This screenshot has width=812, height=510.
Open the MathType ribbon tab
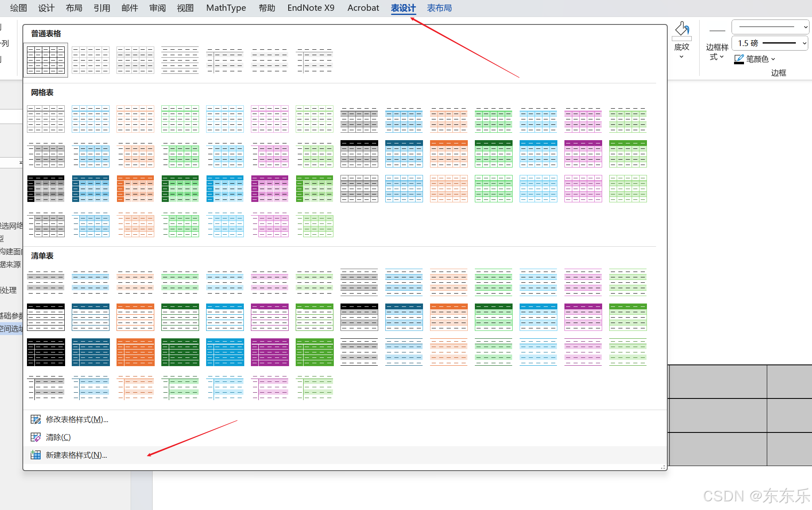[226, 8]
